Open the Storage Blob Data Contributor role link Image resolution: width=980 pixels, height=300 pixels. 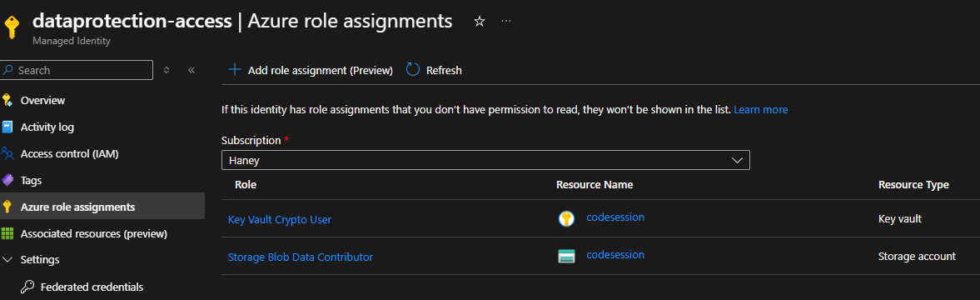301,257
